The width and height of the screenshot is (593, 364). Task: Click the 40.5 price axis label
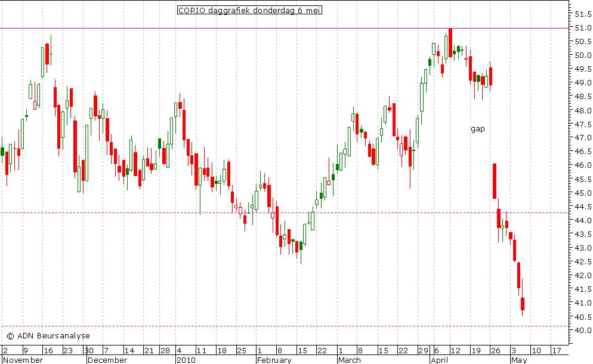(583, 317)
